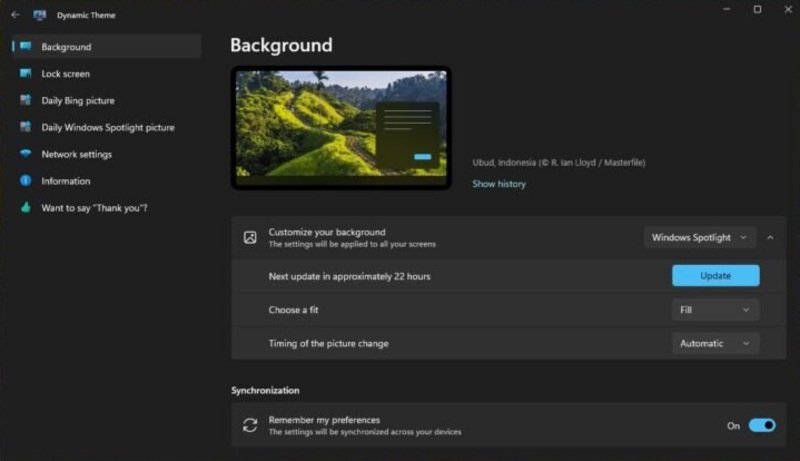800x461 pixels.
Task: Click the Dynamic Theme app icon
Action: (x=40, y=15)
